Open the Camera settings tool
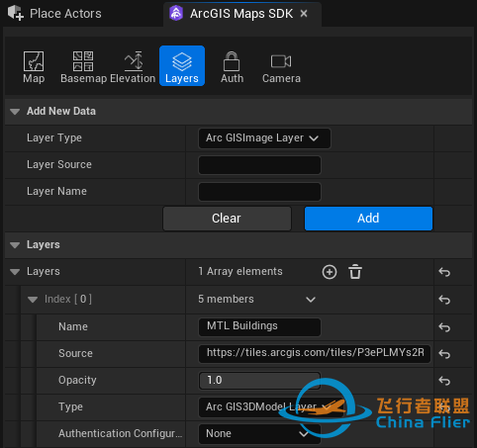The width and height of the screenshot is (477, 448). [x=281, y=67]
